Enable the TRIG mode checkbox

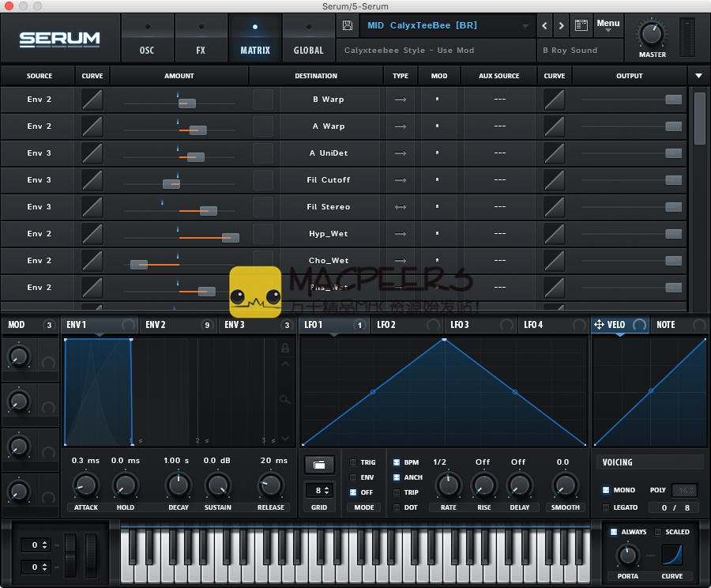click(x=353, y=462)
